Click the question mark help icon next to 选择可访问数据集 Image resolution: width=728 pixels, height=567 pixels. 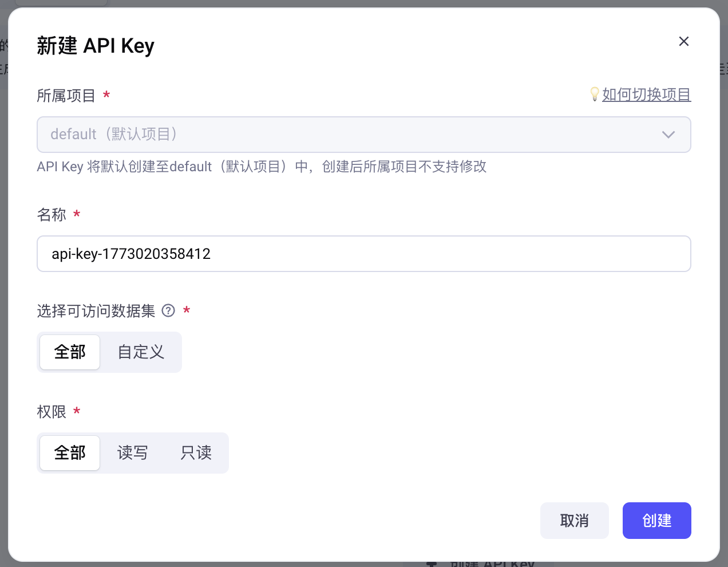168,310
